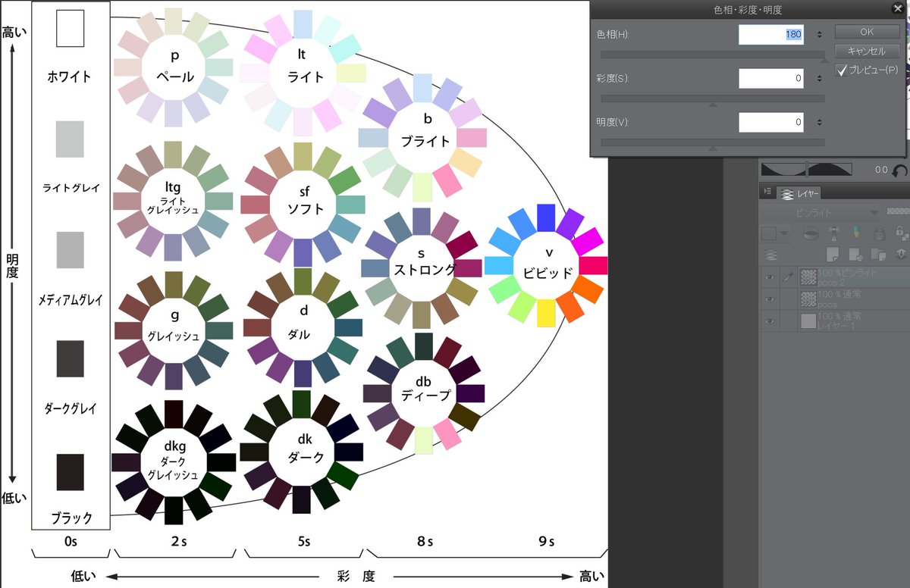Click the 色相(H) slider track

(x=713, y=55)
